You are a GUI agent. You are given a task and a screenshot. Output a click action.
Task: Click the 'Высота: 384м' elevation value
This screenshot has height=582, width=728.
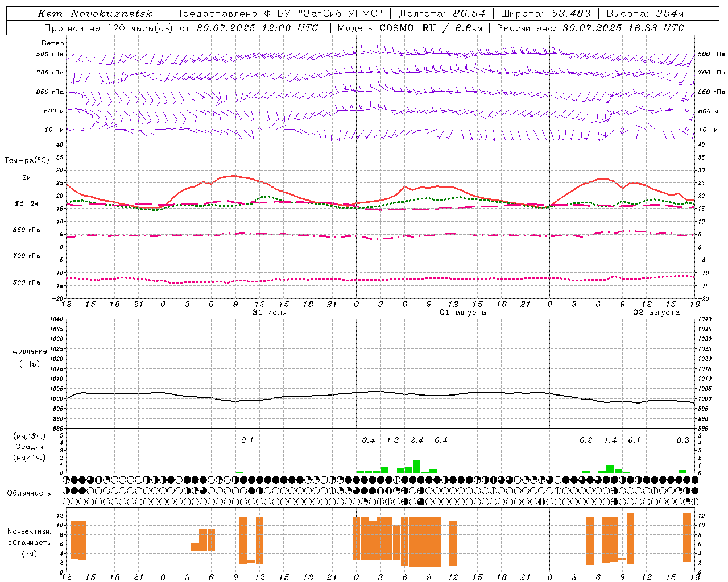(645, 14)
